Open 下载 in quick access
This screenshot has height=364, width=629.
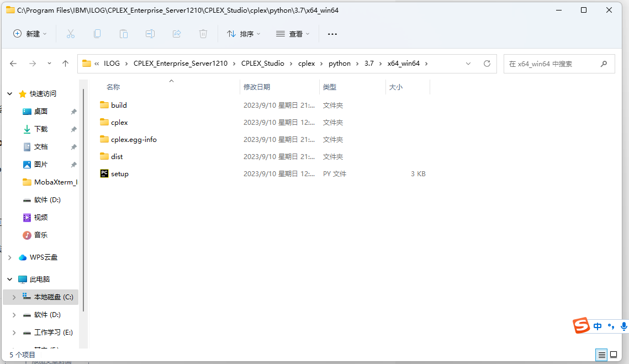(40, 129)
